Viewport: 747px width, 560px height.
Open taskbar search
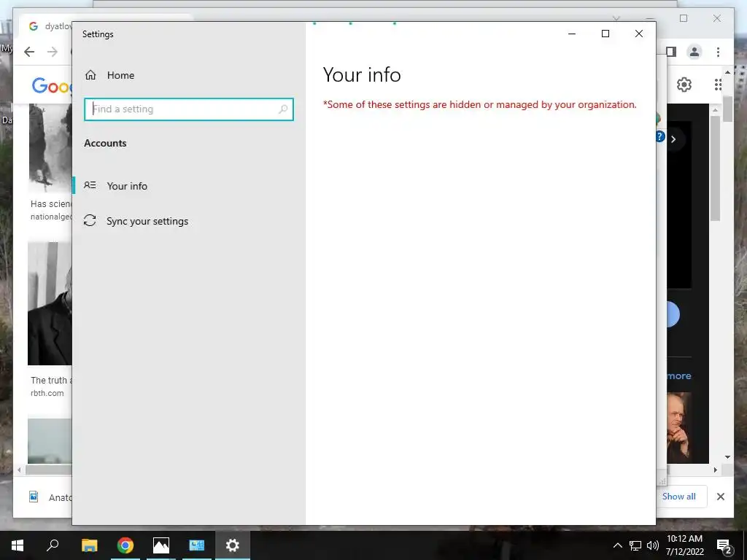[x=53, y=545]
